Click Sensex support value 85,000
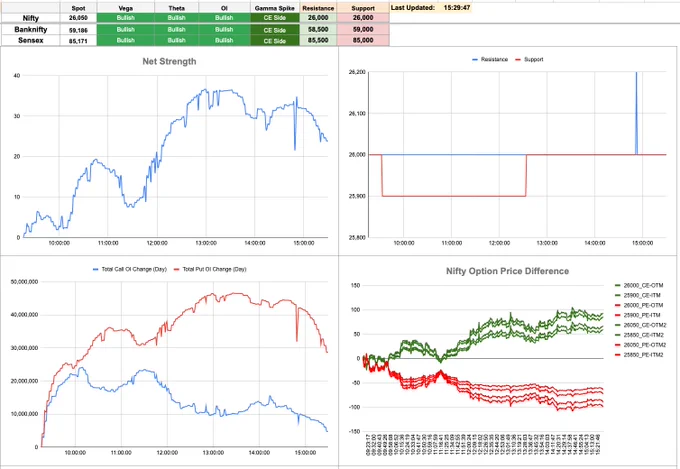 click(x=363, y=40)
